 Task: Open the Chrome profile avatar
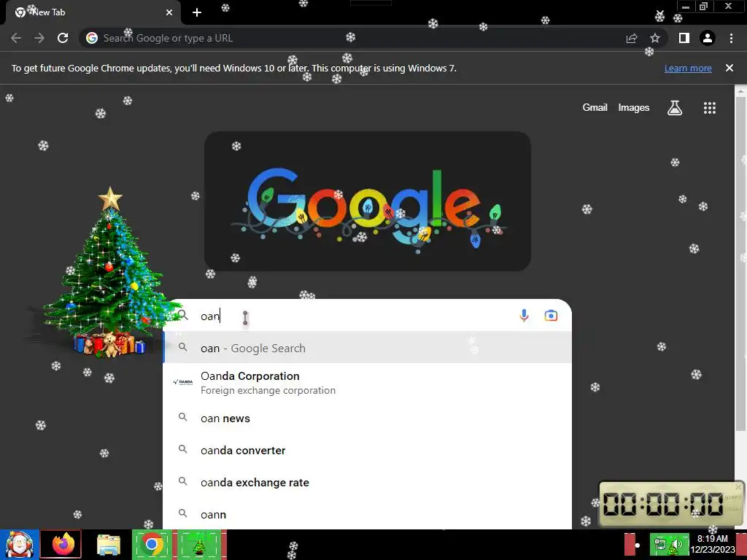708,38
